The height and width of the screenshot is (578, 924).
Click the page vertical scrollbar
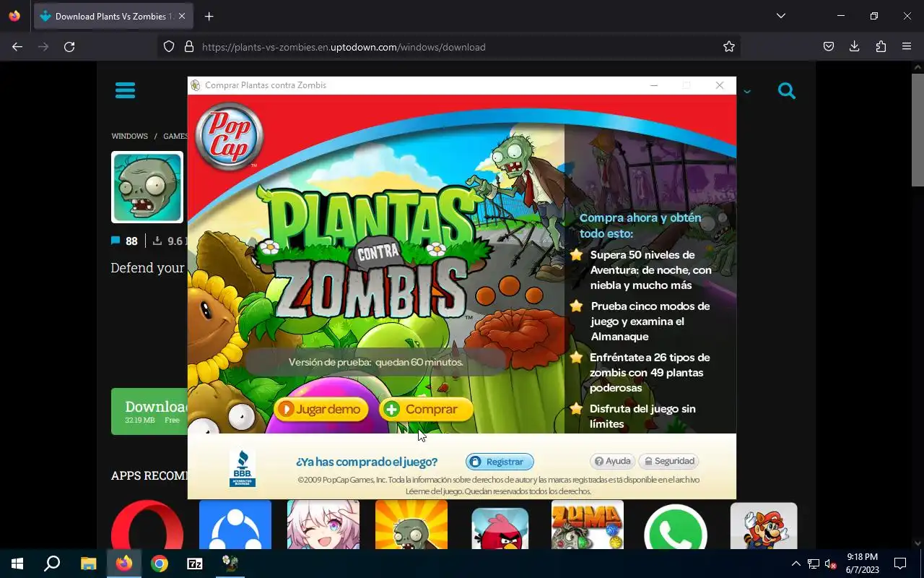[x=918, y=130]
